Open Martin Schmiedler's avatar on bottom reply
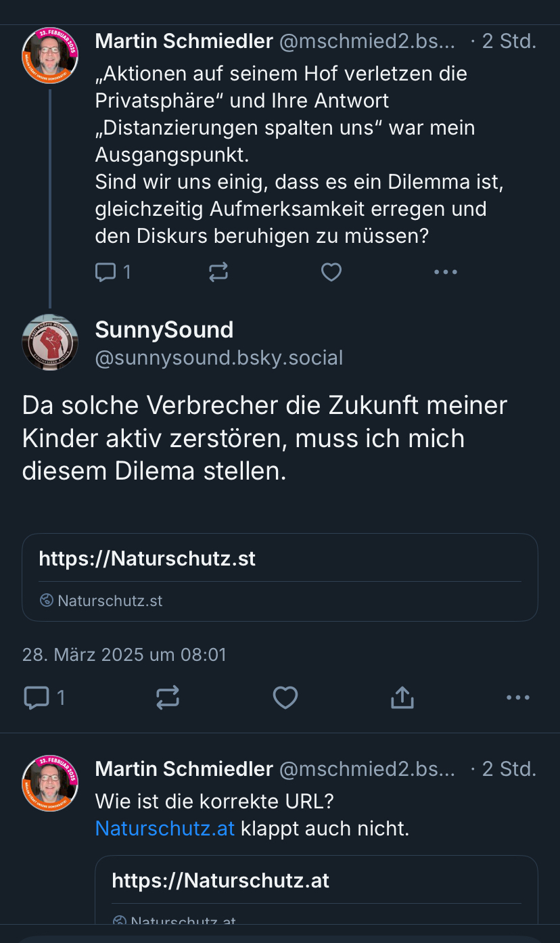The width and height of the screenshot is (560, 943). [50, 783]
